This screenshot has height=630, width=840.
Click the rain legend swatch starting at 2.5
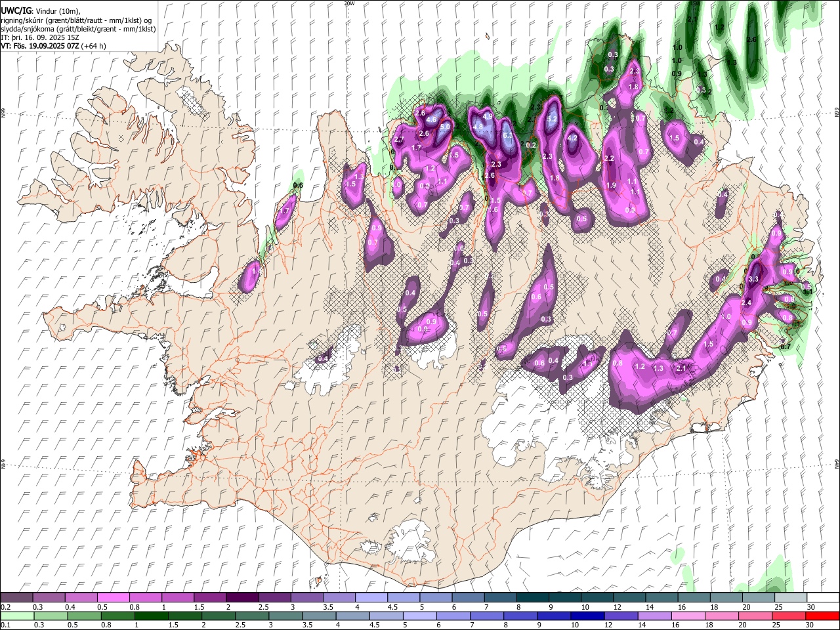252,616
